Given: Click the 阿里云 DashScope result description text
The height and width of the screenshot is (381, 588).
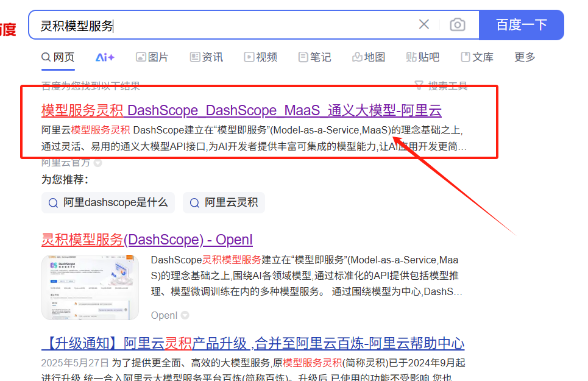Looking at the screenshot, I should click(x=253, y=138).
